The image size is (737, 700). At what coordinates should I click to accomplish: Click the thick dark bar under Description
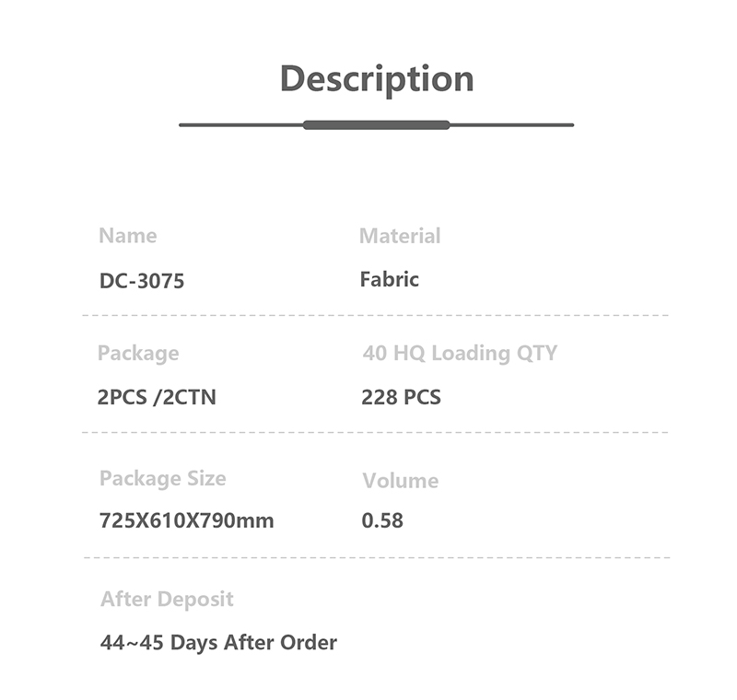tap(376, 125)
